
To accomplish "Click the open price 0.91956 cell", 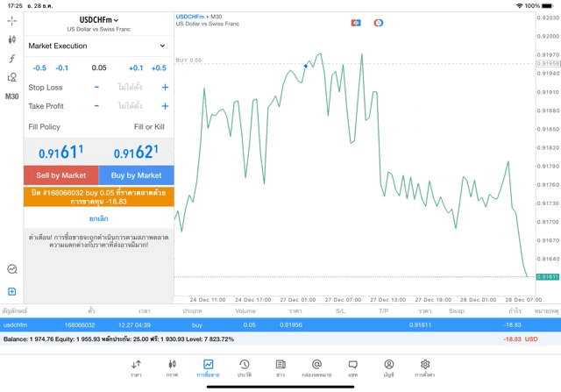I will (x=291, y=325).
